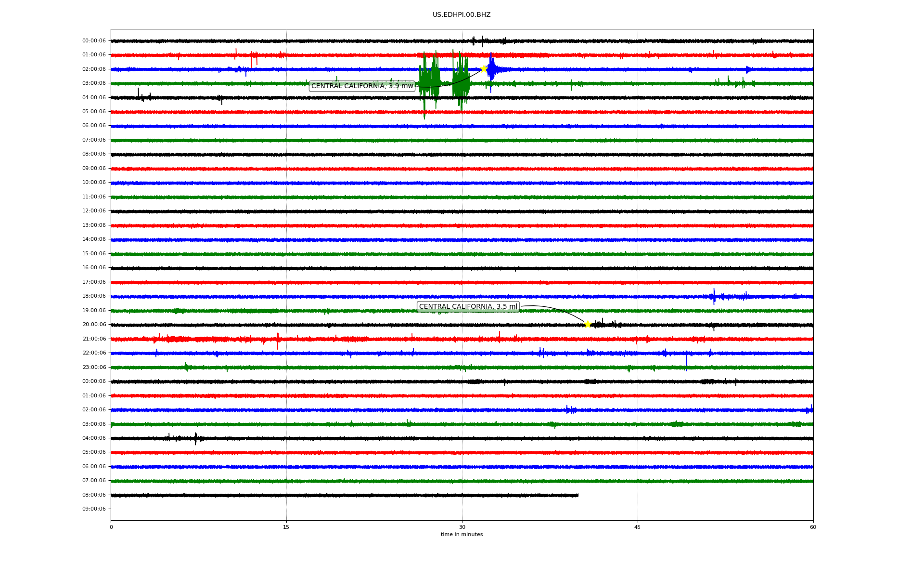Click the star on the 3.5 ml event
The image size is (924, 578).
pos(587,324)
